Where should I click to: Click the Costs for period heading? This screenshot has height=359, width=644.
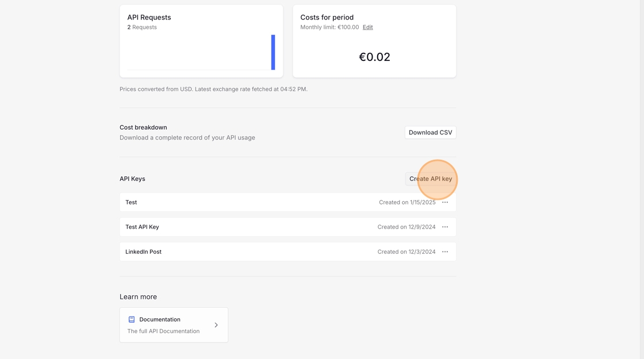pyautogui.click(x=327, y=17)
